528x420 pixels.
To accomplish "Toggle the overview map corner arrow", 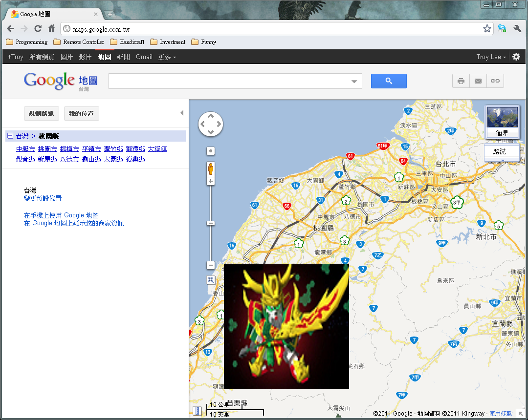I will click(520, 413).
